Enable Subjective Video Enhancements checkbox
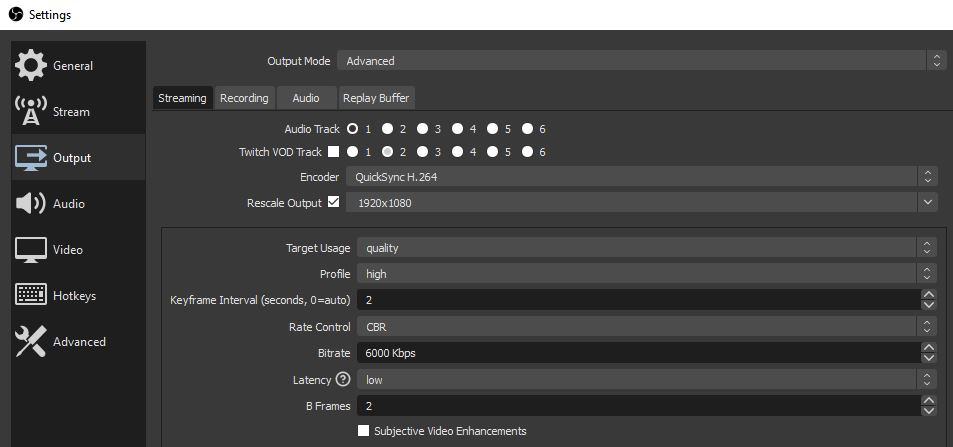Viewport: 953px width, 447px height. [364, 431]
